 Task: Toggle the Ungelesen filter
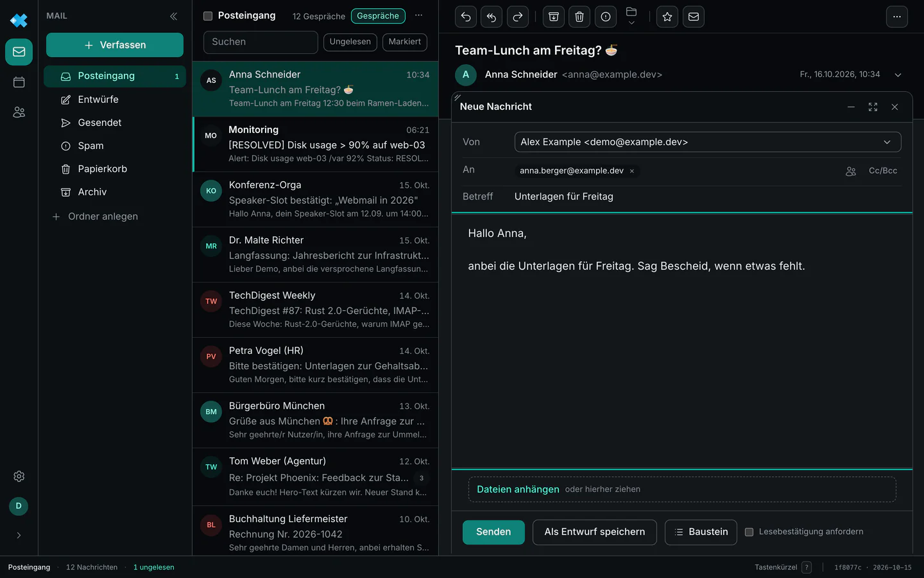(350, 42)
